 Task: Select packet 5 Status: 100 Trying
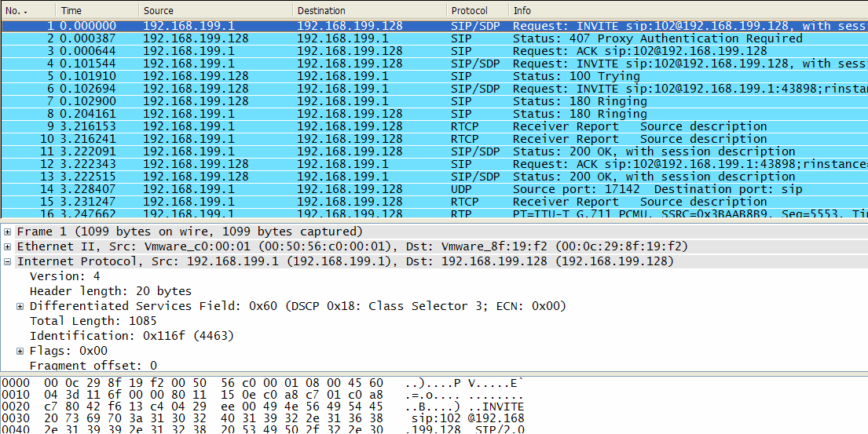(x=434, y=76)
